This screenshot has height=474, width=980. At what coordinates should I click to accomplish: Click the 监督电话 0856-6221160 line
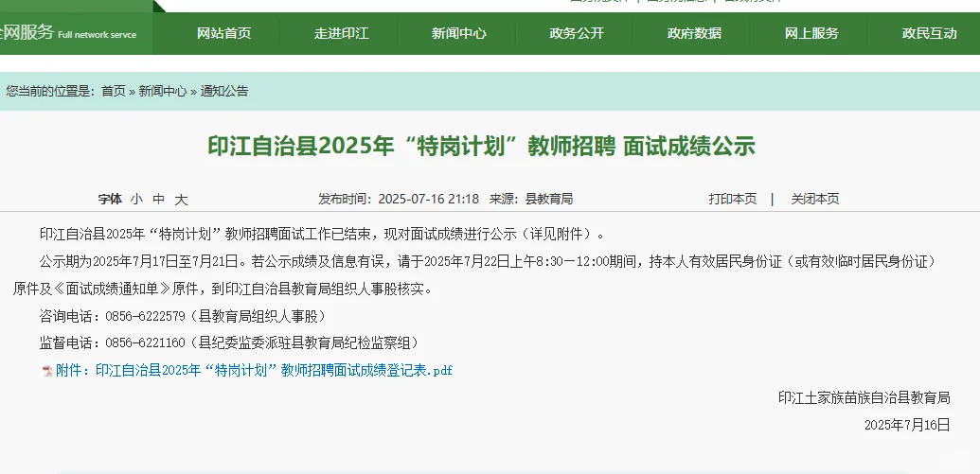pyautogui.click(x=229, y=342)
